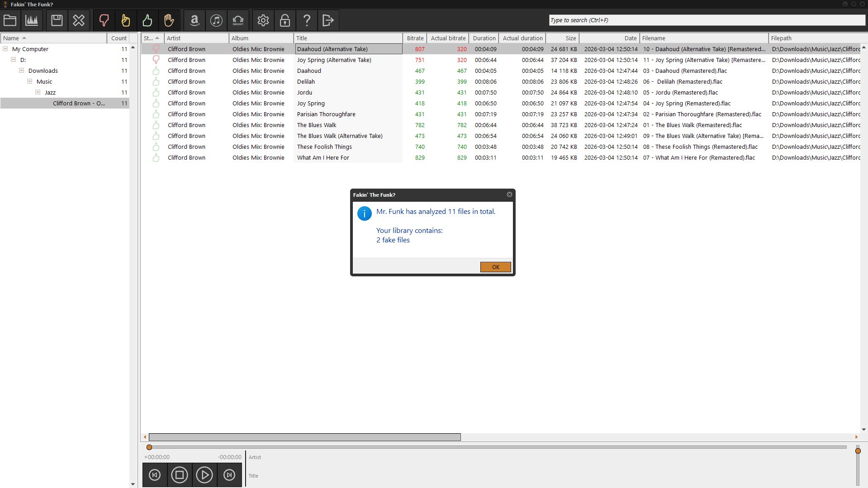This screenshot has width=868, height=488.
Task: Collapse the Downloads folder node
Action: [x=21, y=71]
